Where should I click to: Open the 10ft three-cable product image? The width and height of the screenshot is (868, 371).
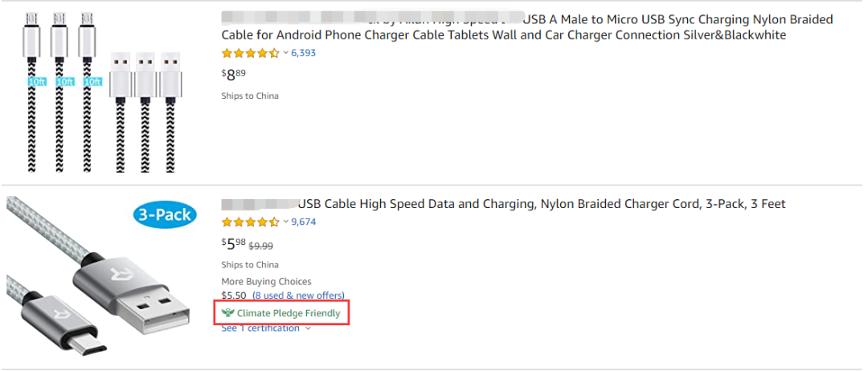coord(103,88)
